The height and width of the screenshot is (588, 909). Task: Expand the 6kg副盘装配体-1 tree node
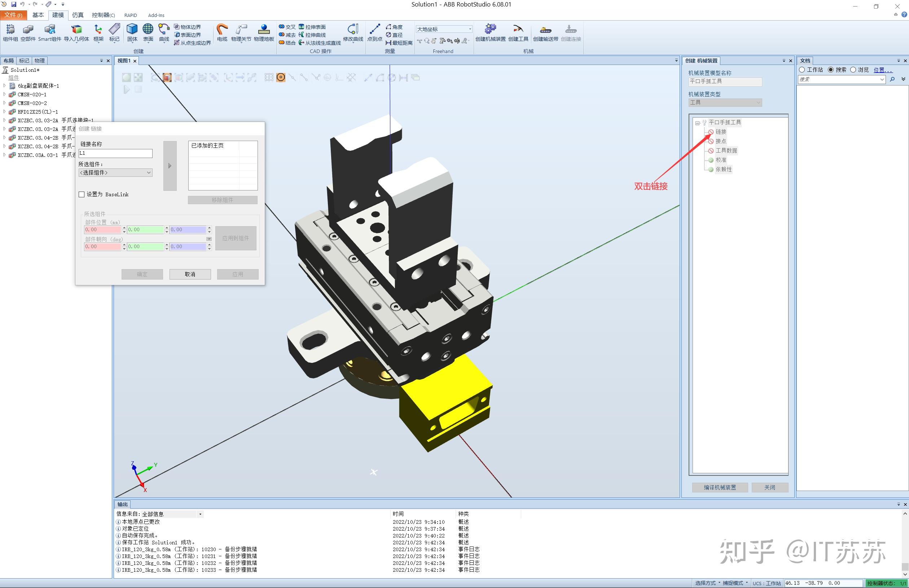(5, 86)
